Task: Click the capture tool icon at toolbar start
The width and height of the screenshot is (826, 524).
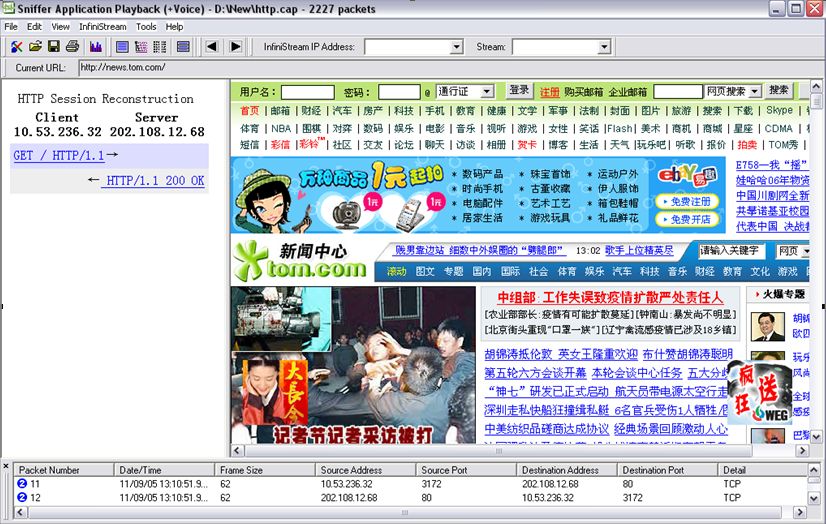Action: 17,47
